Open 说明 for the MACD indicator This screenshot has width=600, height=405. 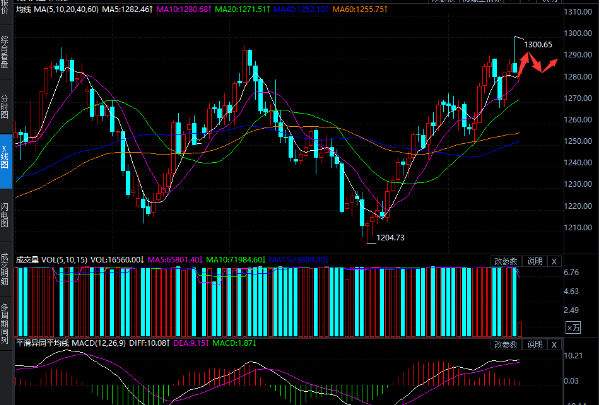(535, 344)
